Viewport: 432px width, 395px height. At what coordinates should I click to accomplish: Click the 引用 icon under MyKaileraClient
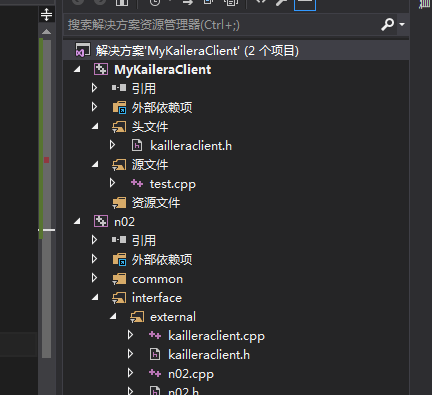(x=119, y=88)
